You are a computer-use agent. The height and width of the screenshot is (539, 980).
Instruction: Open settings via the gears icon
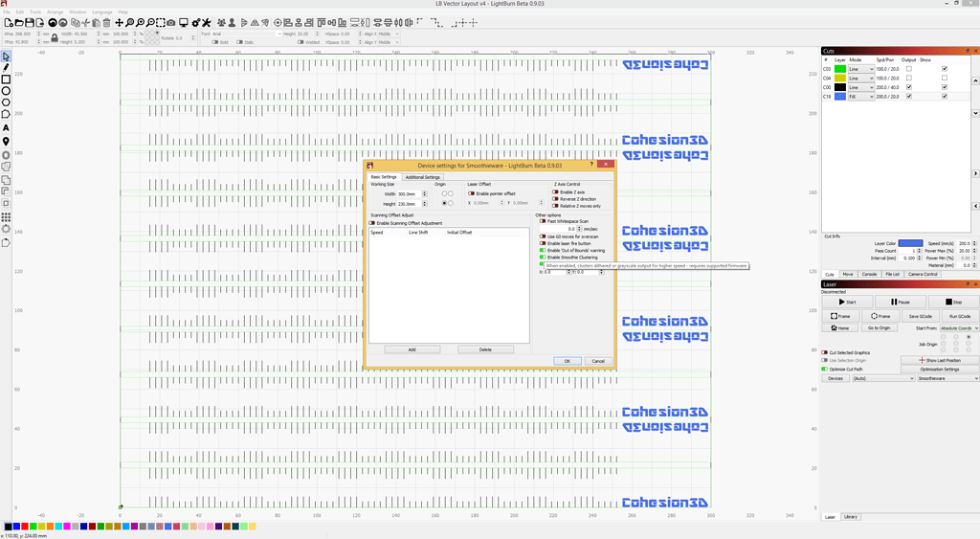tap(196, 23)
